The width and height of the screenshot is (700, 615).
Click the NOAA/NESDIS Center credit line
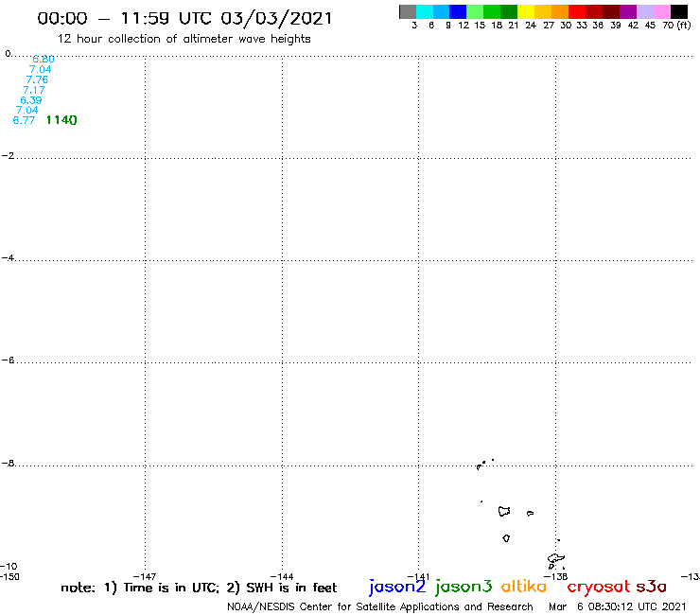[380, 607]
